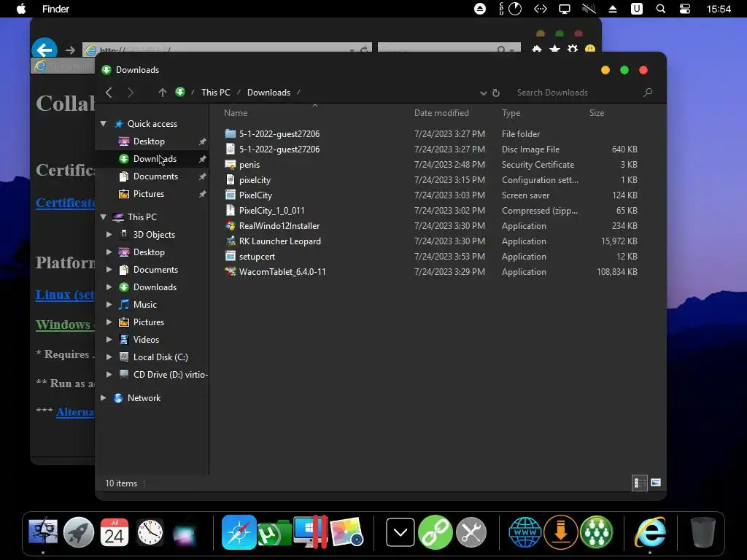The height and width of the screenshot is (560, 747).
Task: Open Safari compass icon in Dock
Action: [239, 532]
